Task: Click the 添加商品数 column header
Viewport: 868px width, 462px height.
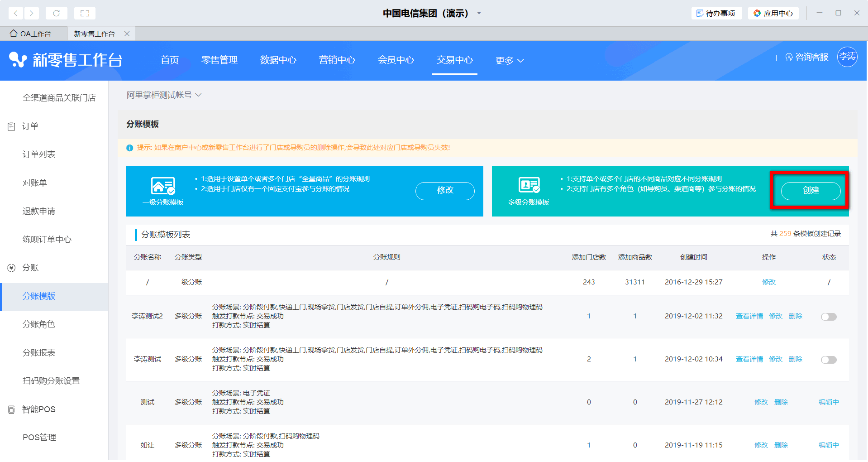Action: (x=635, y=257)
